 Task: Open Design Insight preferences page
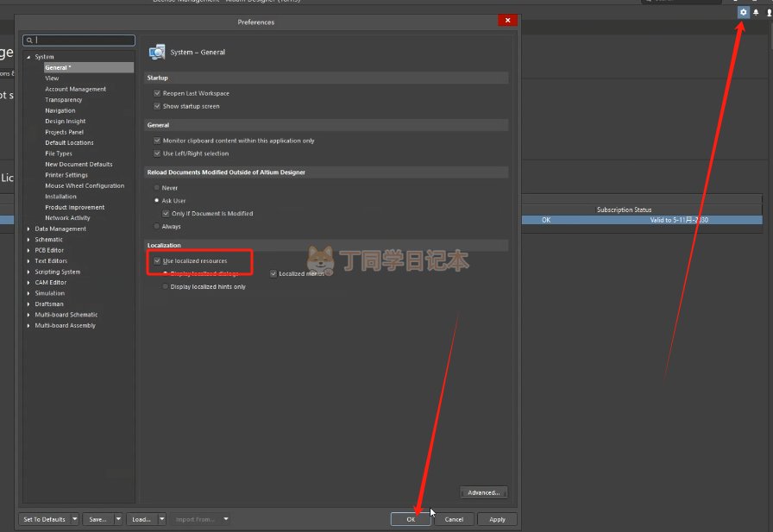click(65, 122)
